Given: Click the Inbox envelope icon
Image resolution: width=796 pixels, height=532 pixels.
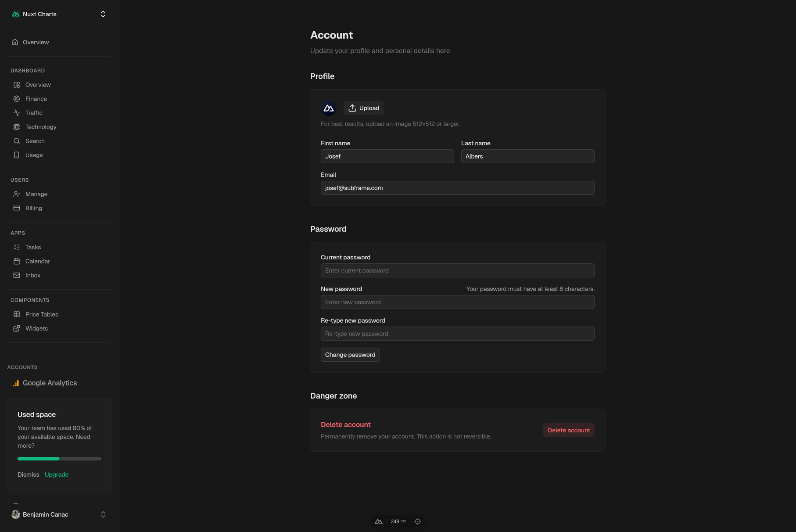Looking at the screenshot, I should coord(17,275).
